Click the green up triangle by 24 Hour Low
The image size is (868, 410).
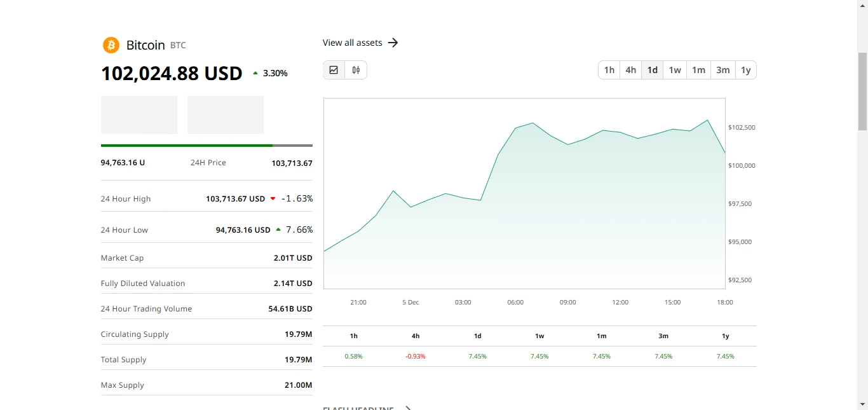coord(278,229)
